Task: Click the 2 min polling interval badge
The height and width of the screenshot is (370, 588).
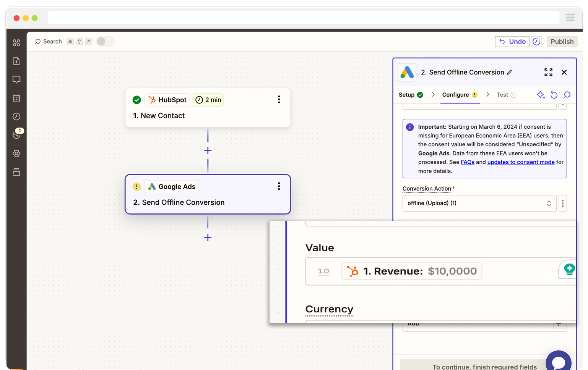Action: pyautogui.click(x=208, y=100)
